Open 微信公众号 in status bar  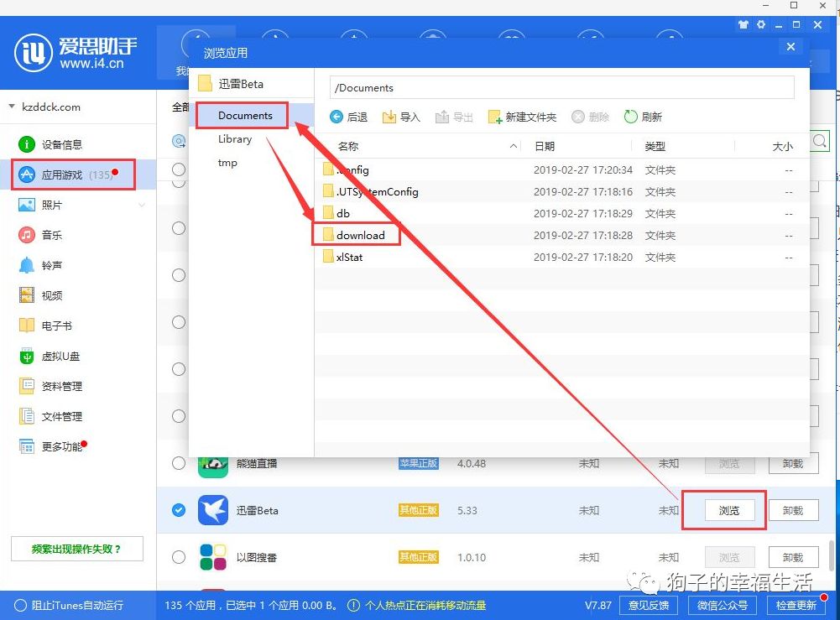point(723,606)
